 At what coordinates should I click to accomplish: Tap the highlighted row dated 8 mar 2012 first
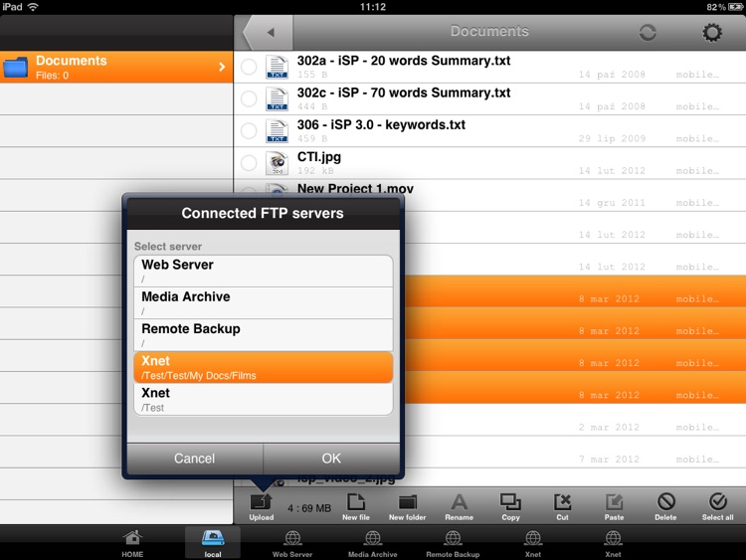pyautogui.click(x=575, y=291)
